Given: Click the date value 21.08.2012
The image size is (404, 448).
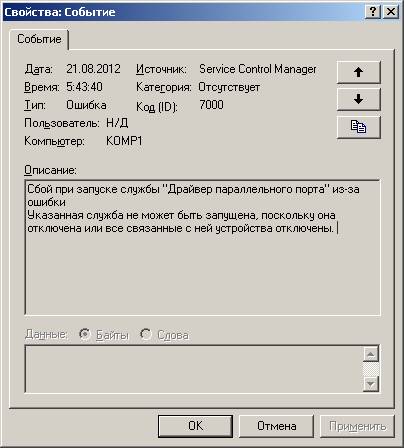Looking at the screenshot, I should click(x=93, y=69).
